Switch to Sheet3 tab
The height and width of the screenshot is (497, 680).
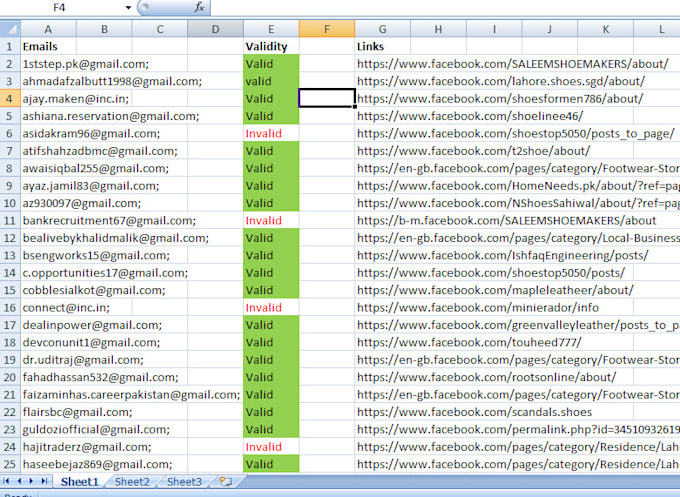(x=184, y=481)
